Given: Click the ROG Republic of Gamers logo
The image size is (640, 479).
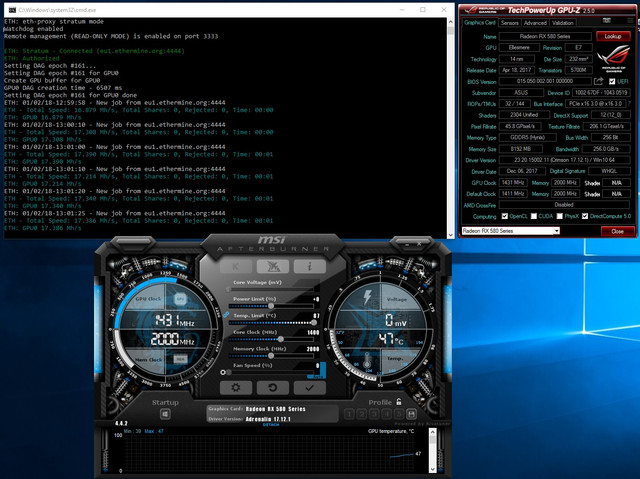Looking at the screenshot, I should (613, 58).
